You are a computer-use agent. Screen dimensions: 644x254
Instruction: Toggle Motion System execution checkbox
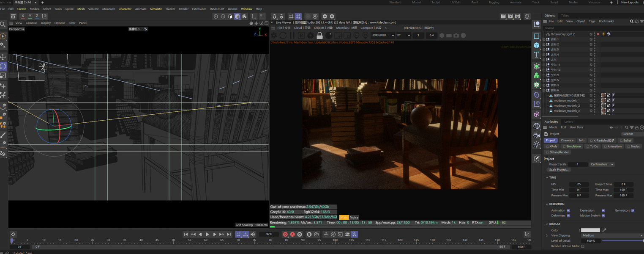coord(603,215)
